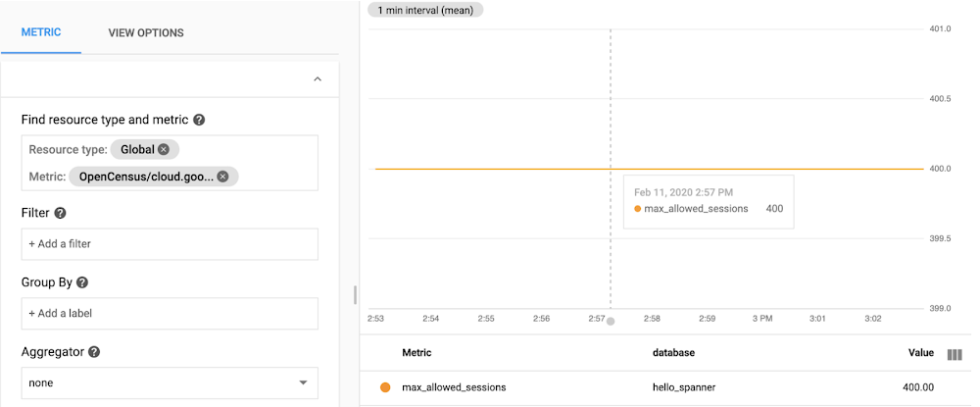Switch to the METRIC tab
The height and width of the screenshot is (407, 980).
(x=41, y=32)
